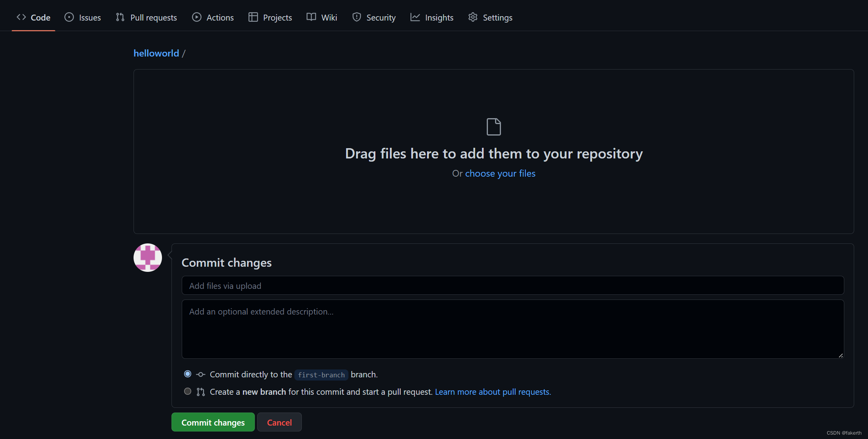Open the choose your files link

pos(500,173)
